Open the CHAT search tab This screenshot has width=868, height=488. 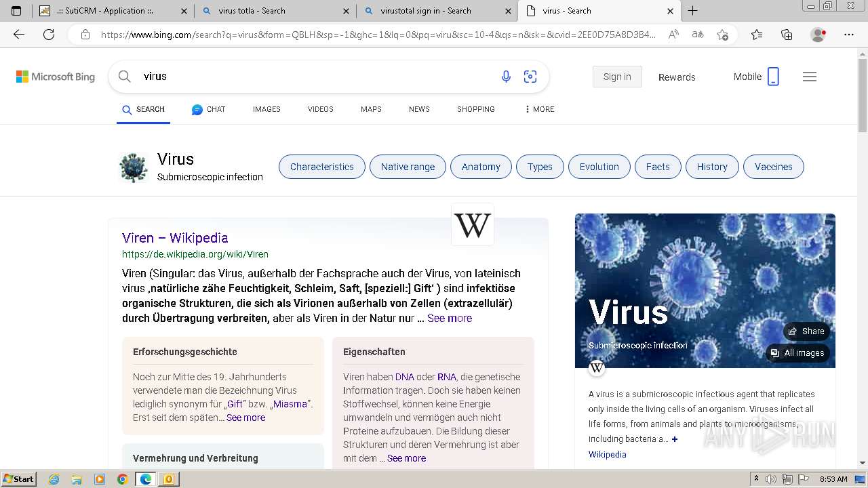point(208,109)
